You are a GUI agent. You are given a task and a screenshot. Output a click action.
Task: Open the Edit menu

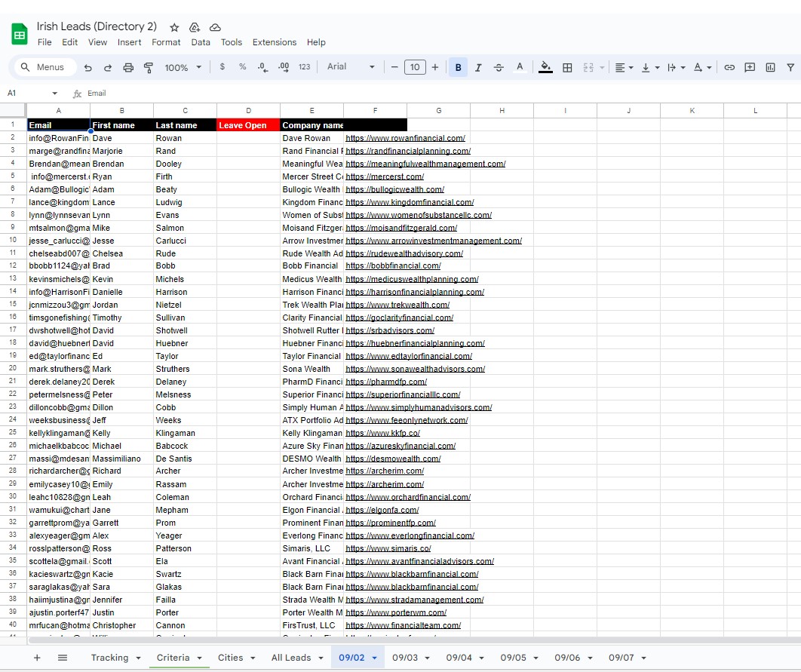pos(69,42)
